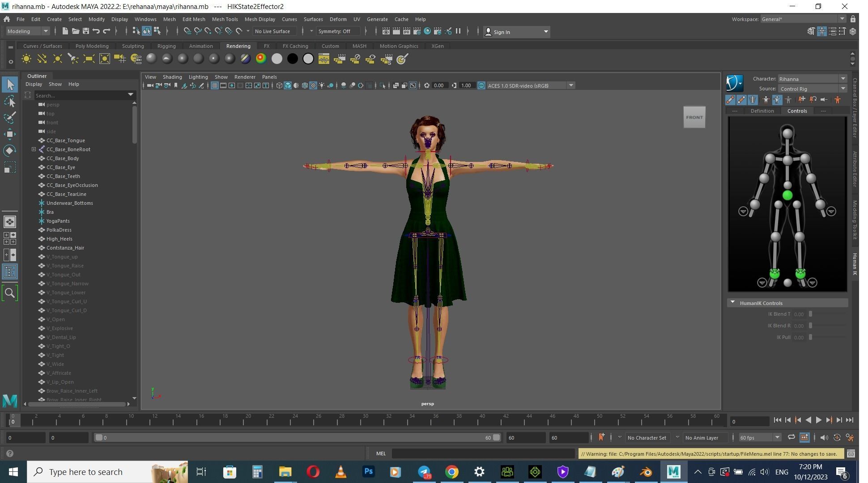Switch to single pane layout

pos(10,222)
